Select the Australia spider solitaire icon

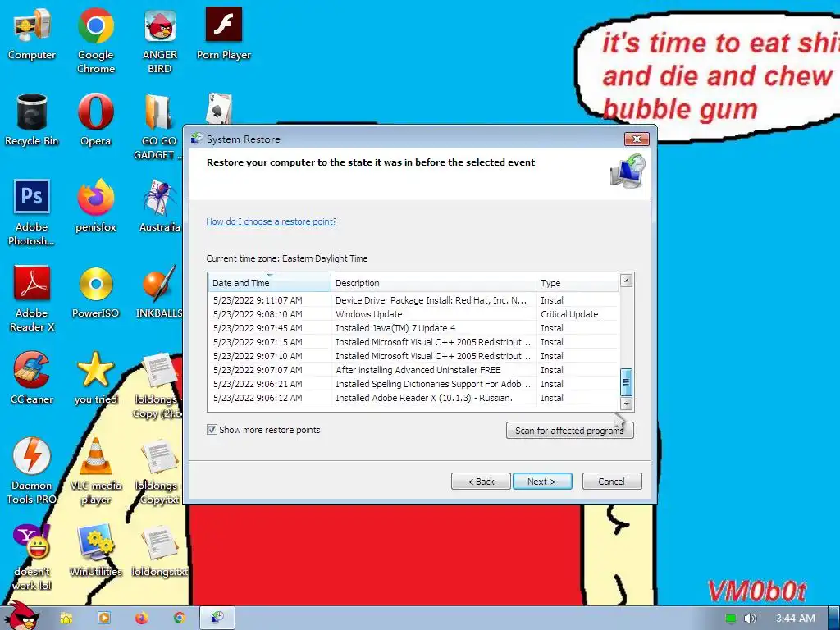coord(160,206)
